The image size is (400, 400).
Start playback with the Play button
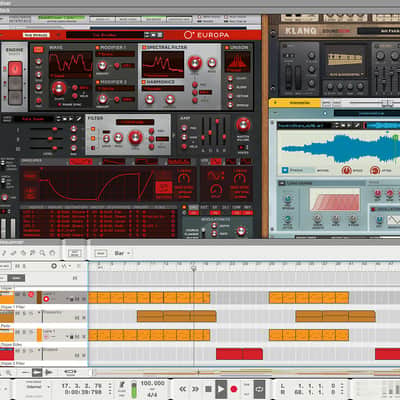pyautogui.click(x=221, y=389)
